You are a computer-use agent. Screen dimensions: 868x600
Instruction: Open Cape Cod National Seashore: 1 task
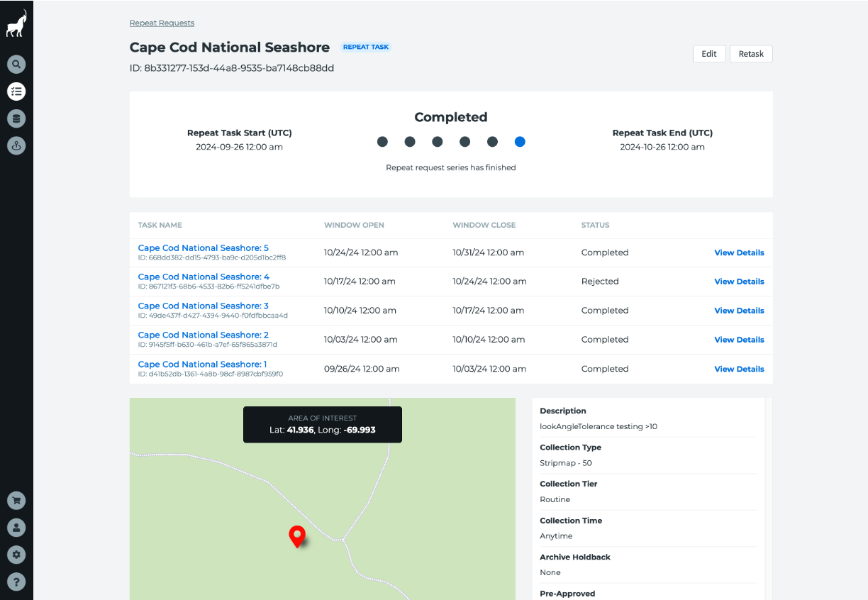203,364
